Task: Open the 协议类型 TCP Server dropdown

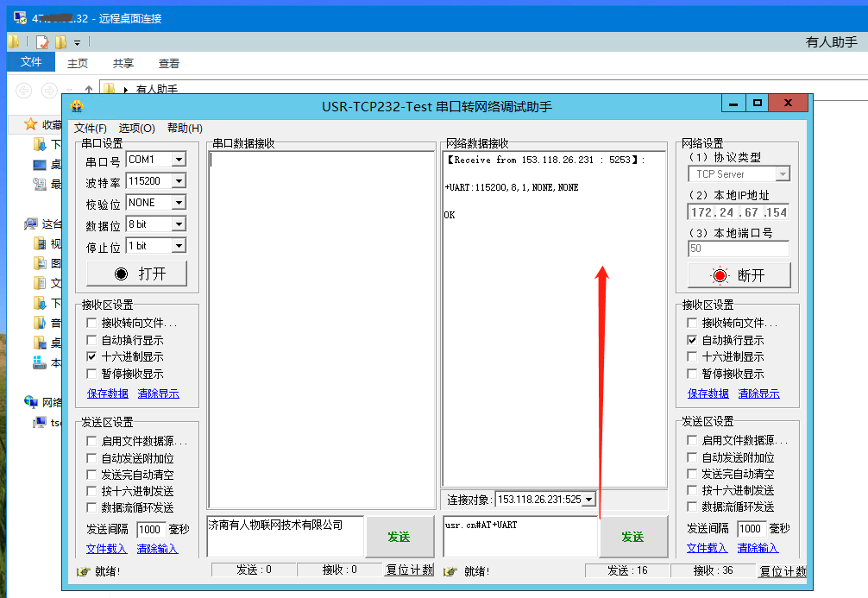Action: pos(783,173)
